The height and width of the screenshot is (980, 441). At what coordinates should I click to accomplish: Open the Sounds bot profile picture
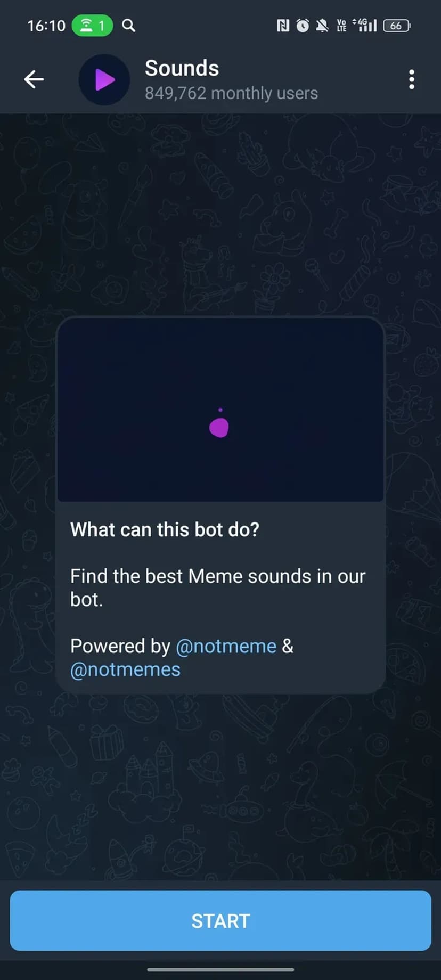104,80
